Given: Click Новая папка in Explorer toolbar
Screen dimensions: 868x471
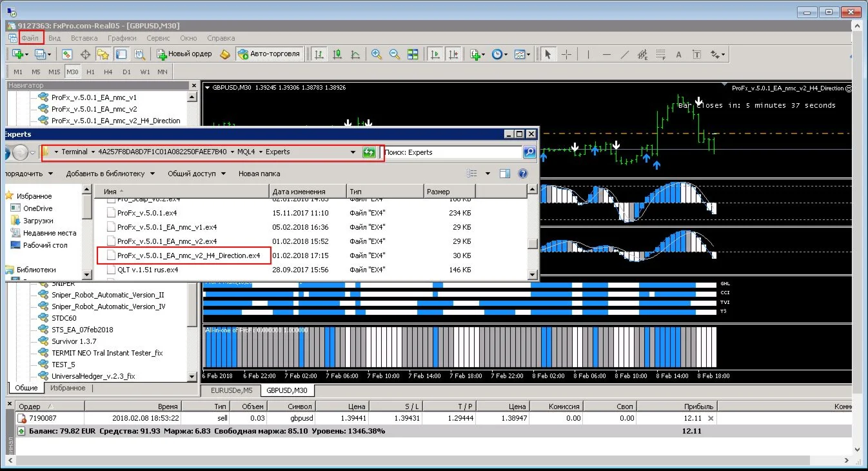Looking at the screenshot, I should pos(259,174).
